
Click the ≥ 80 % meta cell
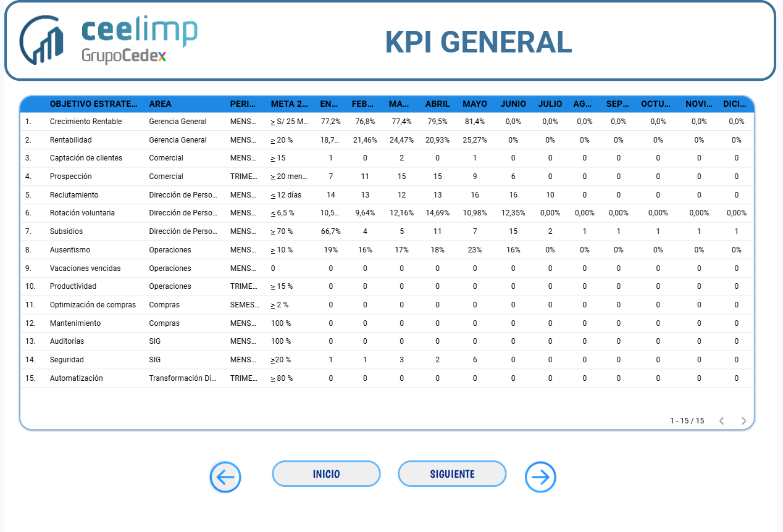point(282,378)
